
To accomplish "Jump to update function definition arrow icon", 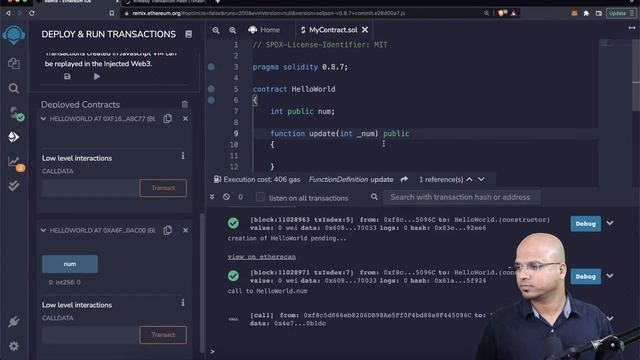I will coord(404,179).
